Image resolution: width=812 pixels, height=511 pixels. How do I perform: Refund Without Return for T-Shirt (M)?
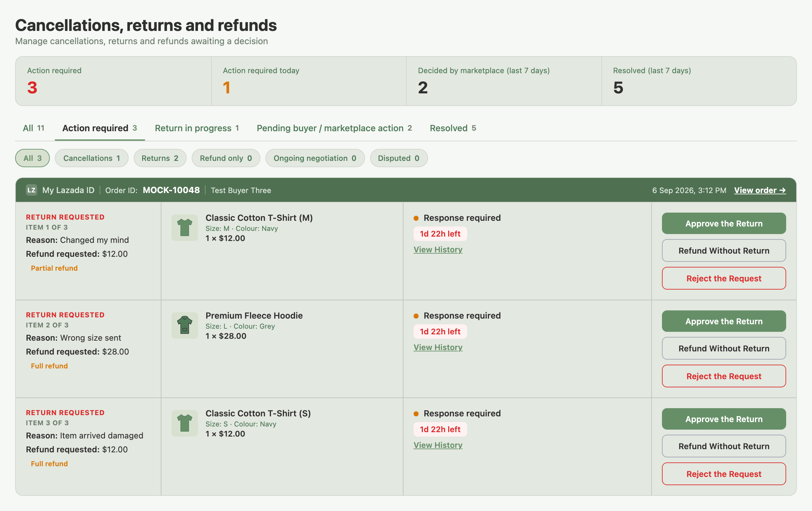[724, 250]
